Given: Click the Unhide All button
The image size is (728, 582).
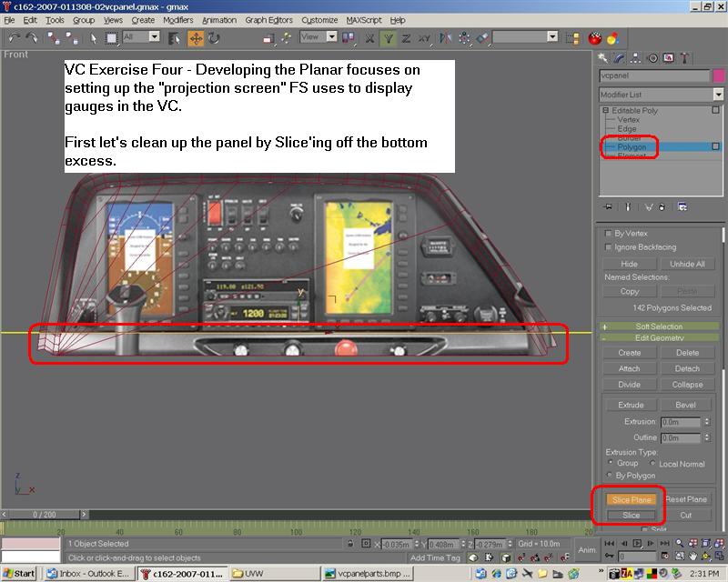Looking at the screenshot, I should 687,264.
